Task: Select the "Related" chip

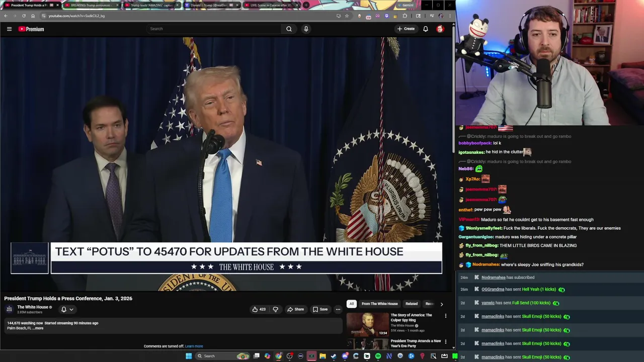Action: (412, 304)
